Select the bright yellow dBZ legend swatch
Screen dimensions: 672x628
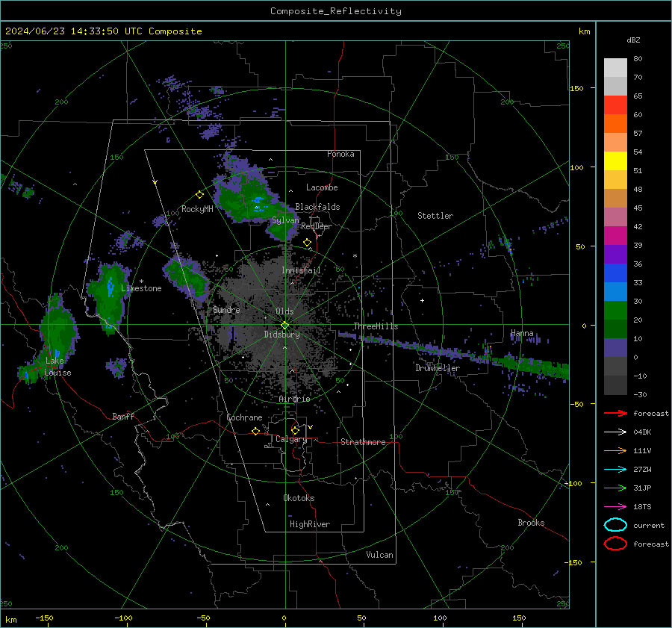click(615, 161)
